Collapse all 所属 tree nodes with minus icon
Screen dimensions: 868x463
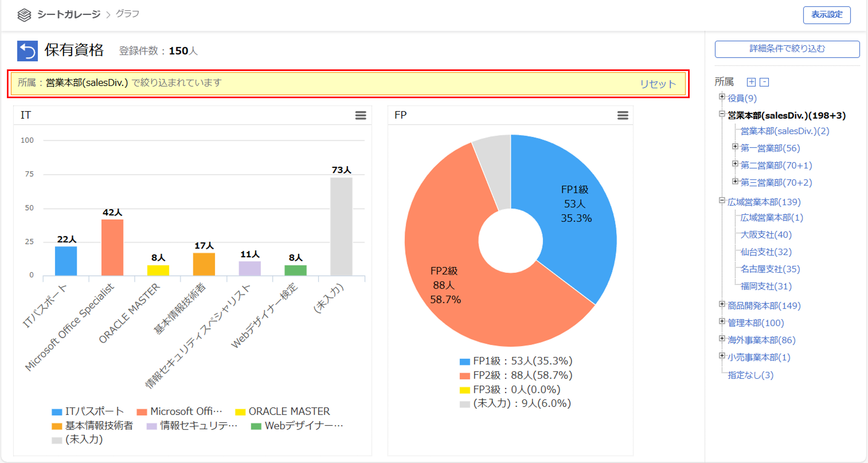click(x=764, y=82)
